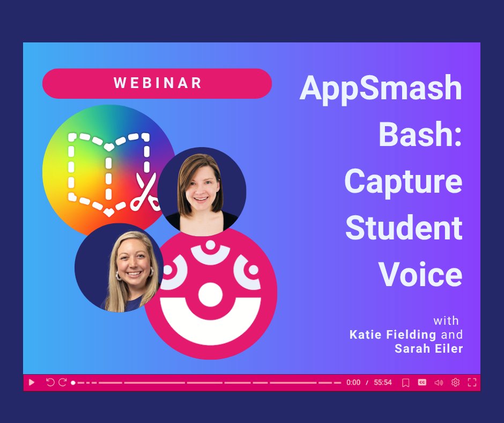Click the blonde presenter's photo
This screenshot has height=423, width=504.
pyautogui.click(x=119, y=268)
